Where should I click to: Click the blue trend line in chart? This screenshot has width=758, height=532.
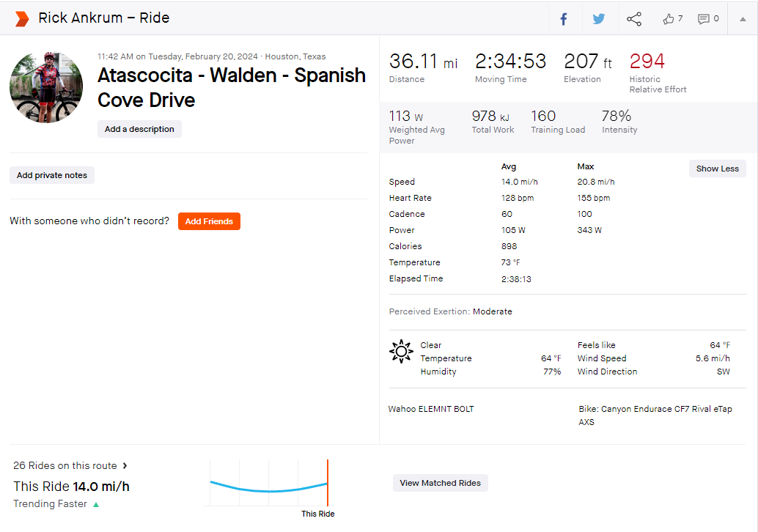coord(269,487)
